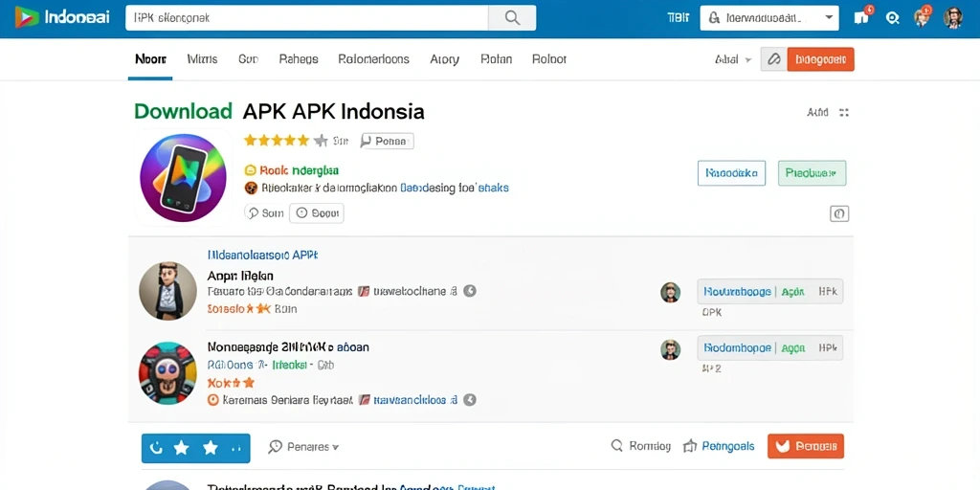
Task: Click the paperclip attachment icon button
Action: point(773,59)
